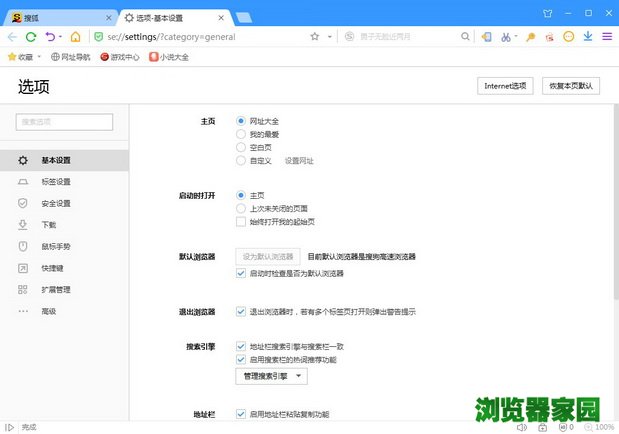The height and width of the screenshot is (434, 619).
Task: Open the hamburger main menu icon
Action: 606,37
